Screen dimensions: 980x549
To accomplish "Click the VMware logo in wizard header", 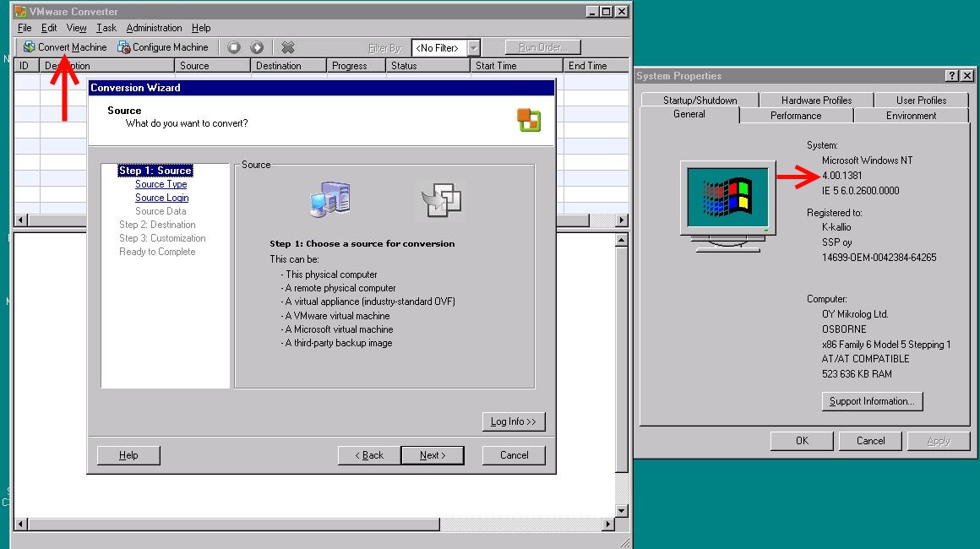I will tap(529, 120).
